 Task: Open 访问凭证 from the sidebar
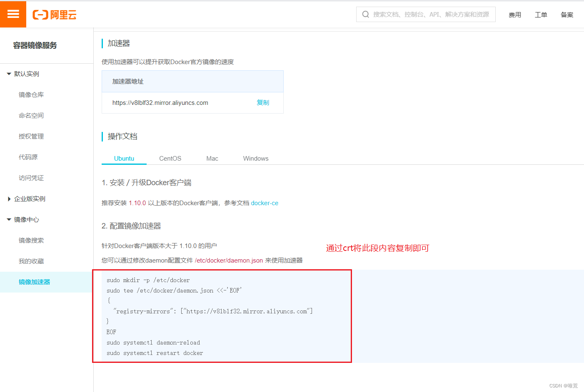(31, 178)
